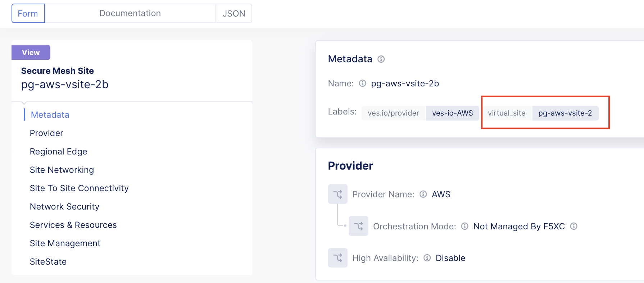Open Site Networking in sidebar
The width and height of the screenshot is (644, 283).
tap(62, 170)
